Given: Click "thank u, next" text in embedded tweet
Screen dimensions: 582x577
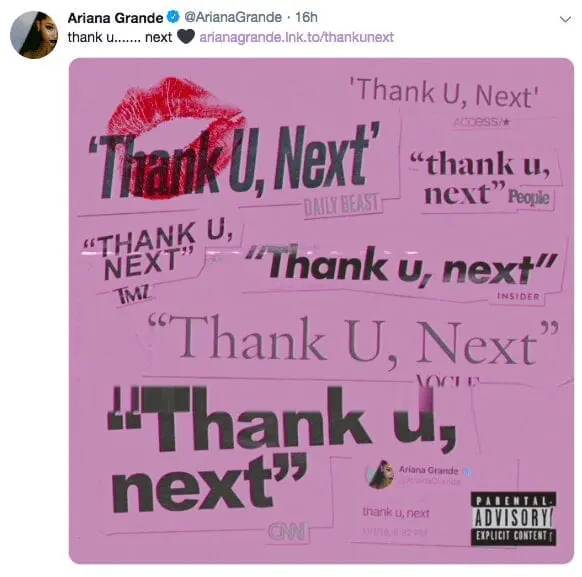Looking at the screenshot, I should point(396,513).
